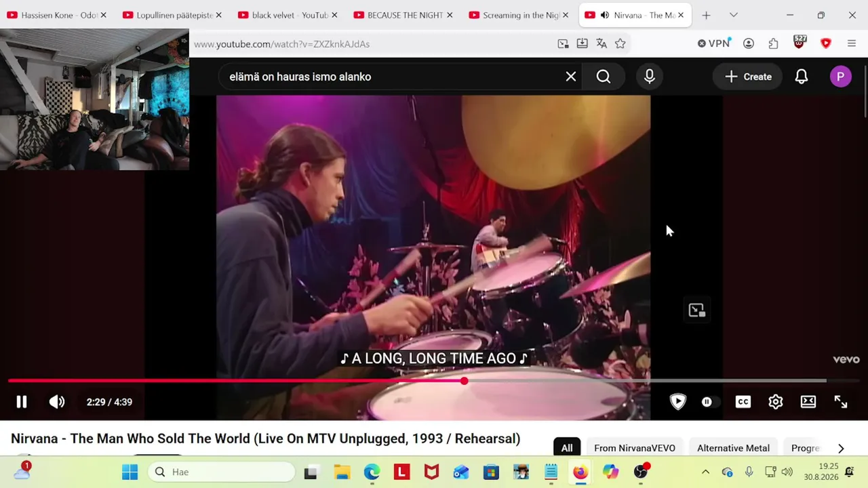The height and width of the screenshot is (488, 868).
Task: Mute the Nirvana tab via its speaker icon
Action: (605, 15)
